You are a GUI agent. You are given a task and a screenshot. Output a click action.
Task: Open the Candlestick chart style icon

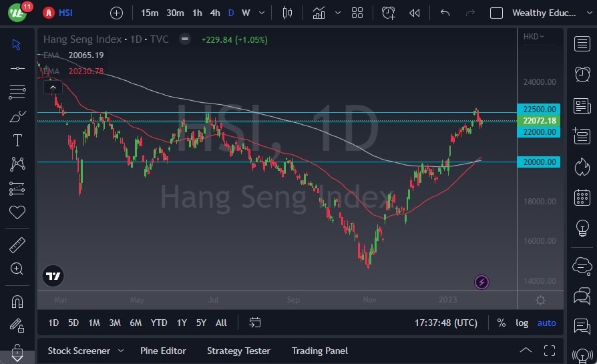point(288,13)
